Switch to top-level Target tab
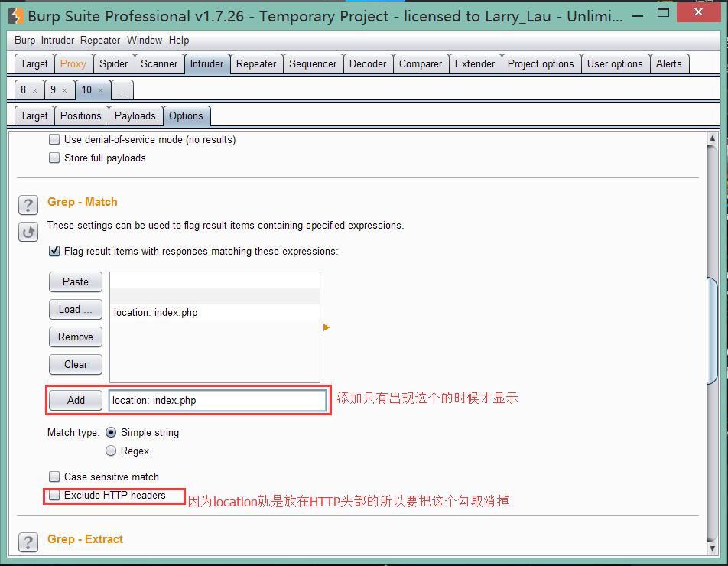 tap(34, 64)
